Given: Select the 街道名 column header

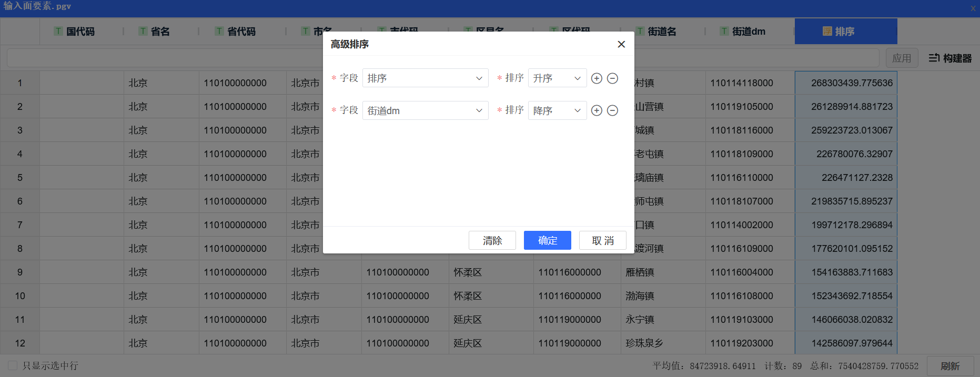Looking at the screenshot, I should click(x=661, y=32).
